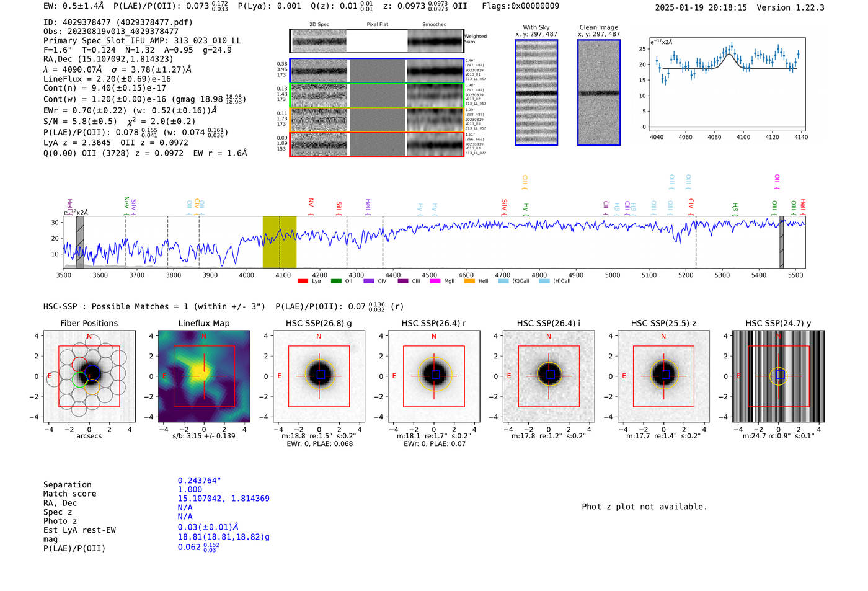Open the Lineflux Map image
Viewport: 868px width, 591px height.
coord(204,376)
